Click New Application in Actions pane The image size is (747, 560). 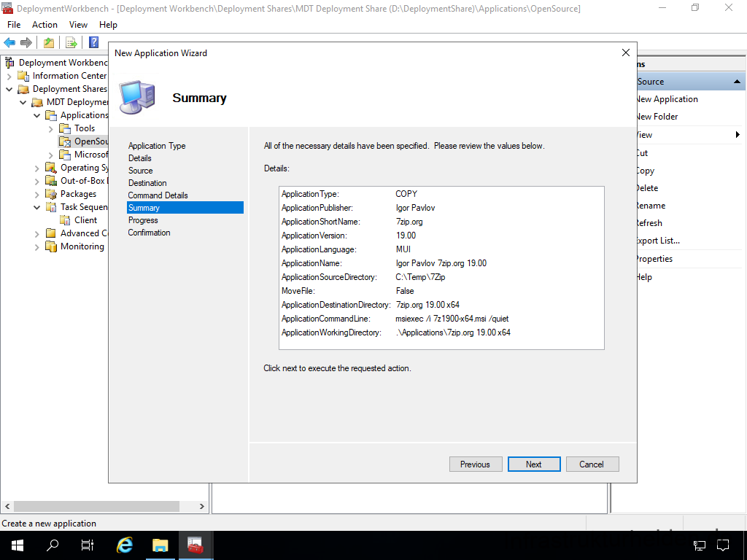tap(667, 99)
